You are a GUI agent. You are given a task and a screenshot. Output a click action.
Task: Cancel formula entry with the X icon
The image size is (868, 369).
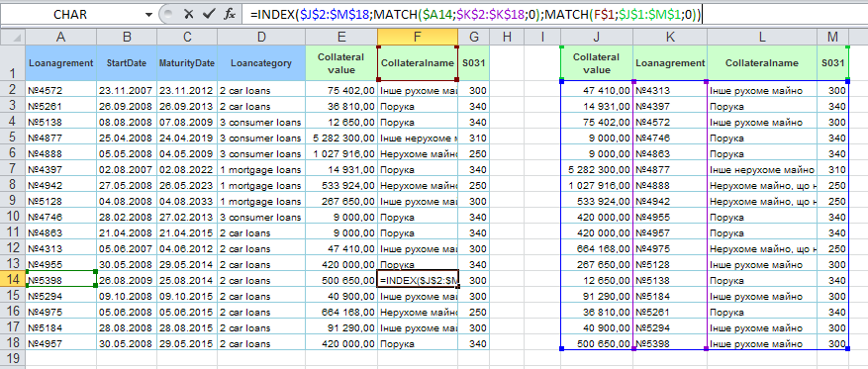click(x=189, y=15)
